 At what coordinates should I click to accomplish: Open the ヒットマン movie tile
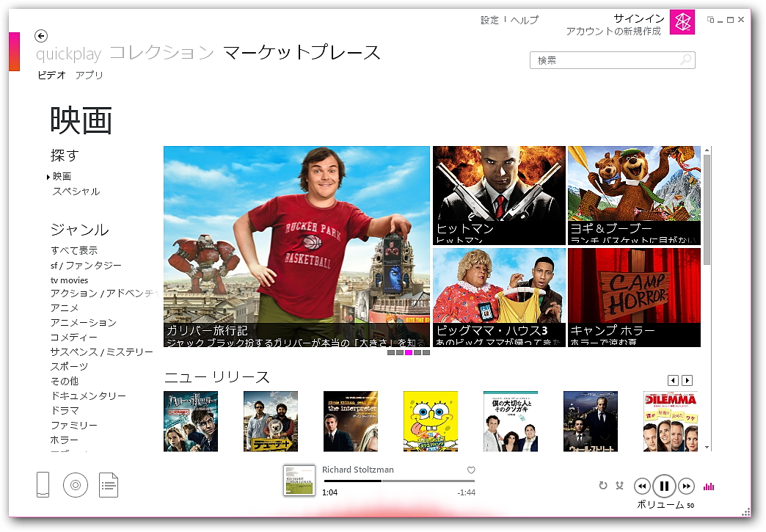coord(499,195)
